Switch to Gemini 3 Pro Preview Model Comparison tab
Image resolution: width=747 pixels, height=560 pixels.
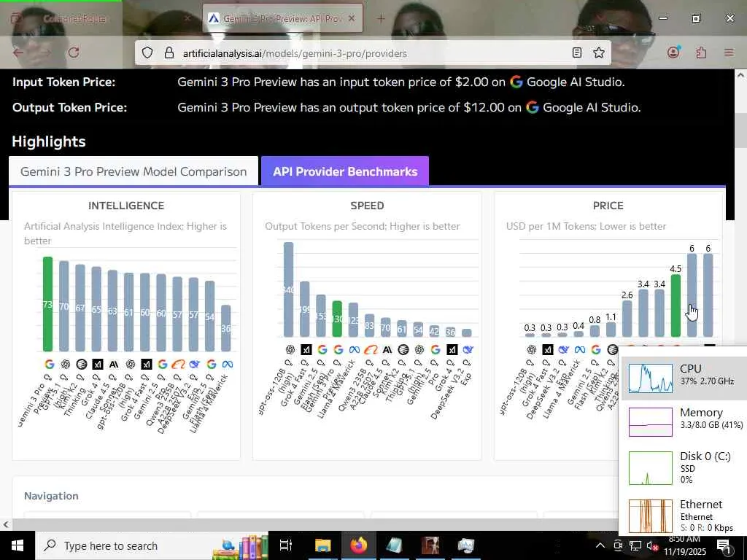133,171
